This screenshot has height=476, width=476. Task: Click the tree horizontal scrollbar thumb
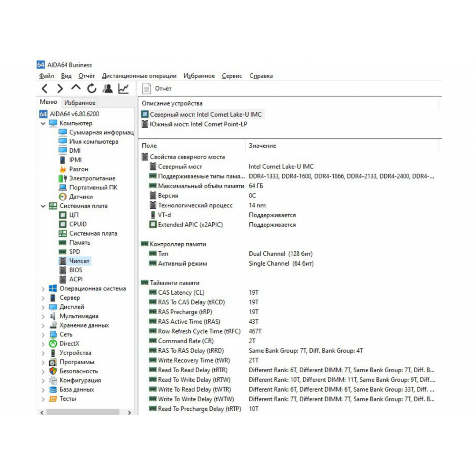click(x=82, y=412)
